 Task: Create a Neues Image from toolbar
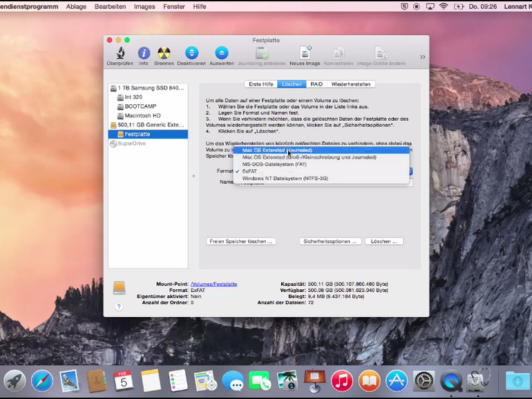pos(305,53)
